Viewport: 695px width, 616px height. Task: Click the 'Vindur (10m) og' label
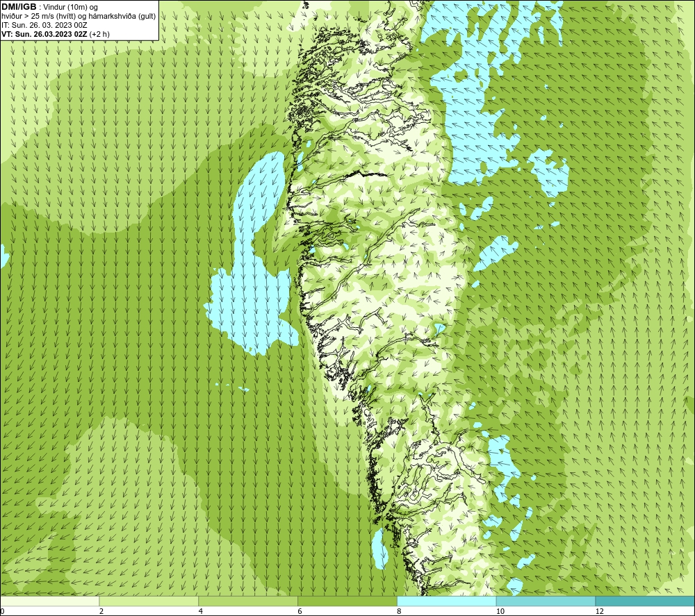(70, 8)
